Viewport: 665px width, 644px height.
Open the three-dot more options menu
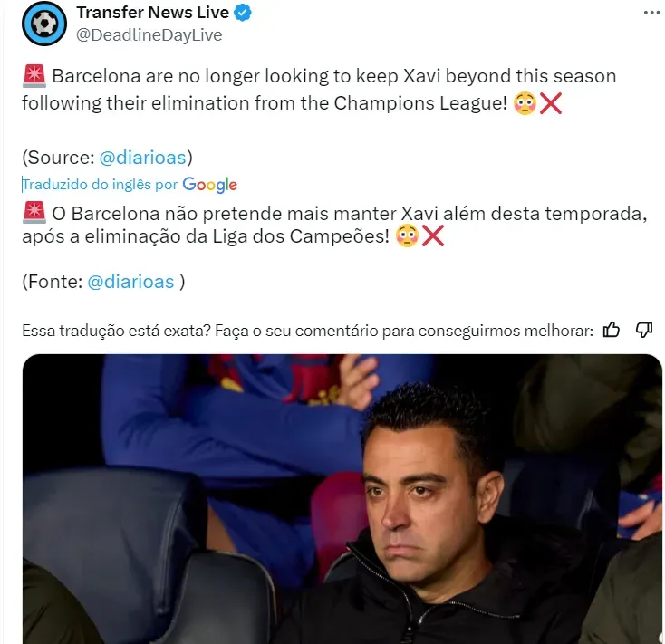pos(651,13)
